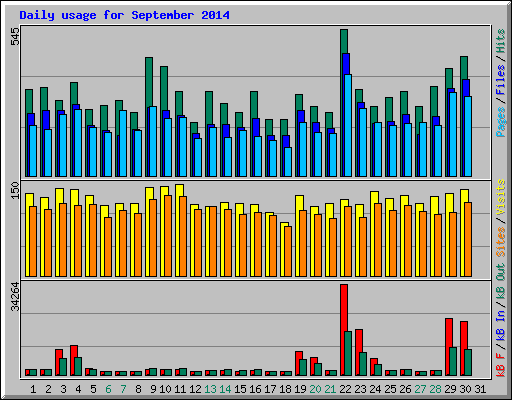Click day 9 on the x-axis
The image size is (512, 400).
153,389
